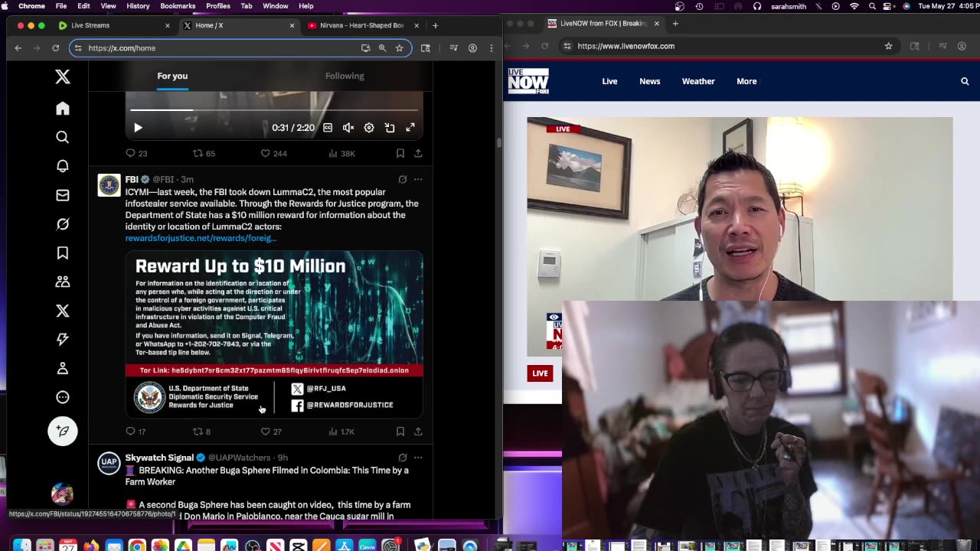The image size is (980, 551).
Task: Click Weather in LiveNOW navigation
Action: click(x=698, y=81)
